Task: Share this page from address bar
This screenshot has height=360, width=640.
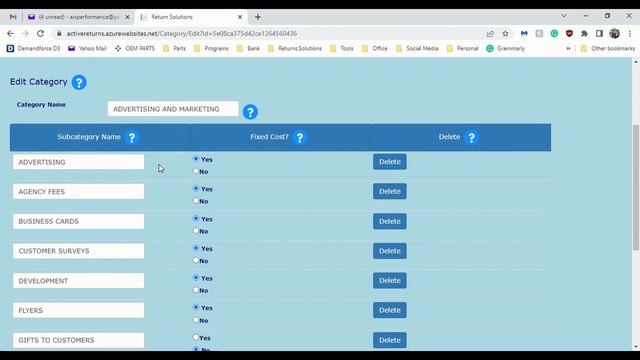Action: (490, 33)
